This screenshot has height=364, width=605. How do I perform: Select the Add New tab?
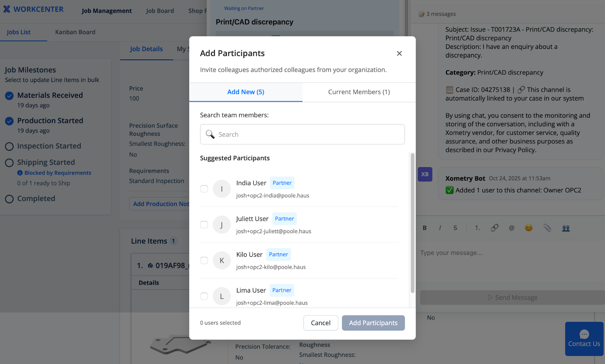click(246, 92)
